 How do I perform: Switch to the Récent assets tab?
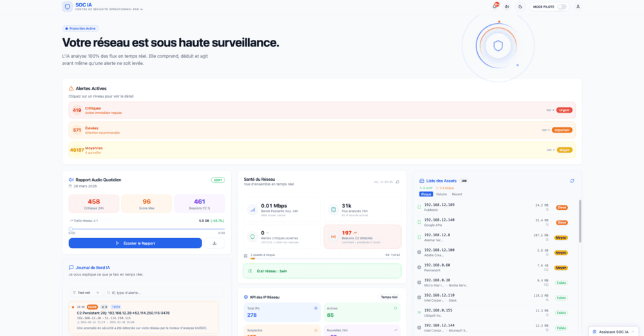click(x=457, y=194)
